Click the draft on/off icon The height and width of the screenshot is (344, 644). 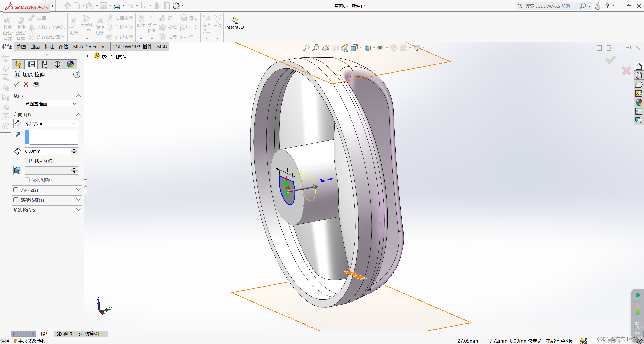click(18, 170)
